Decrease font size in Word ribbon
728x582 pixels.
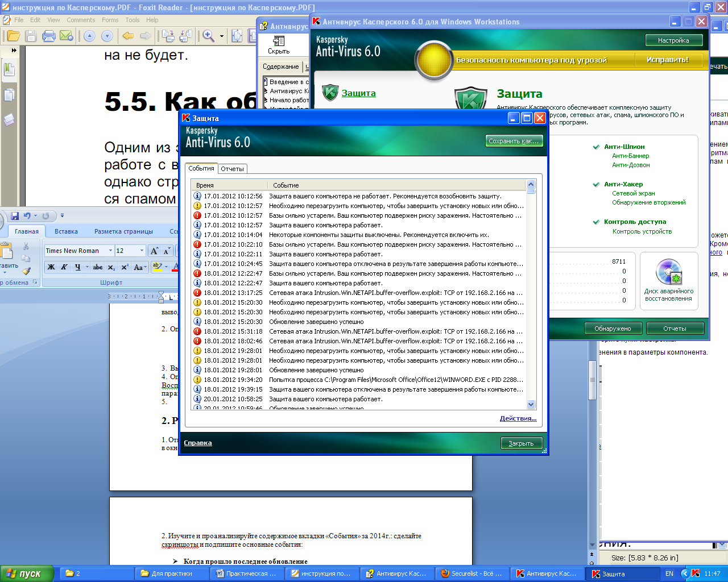tap(167, 251)
